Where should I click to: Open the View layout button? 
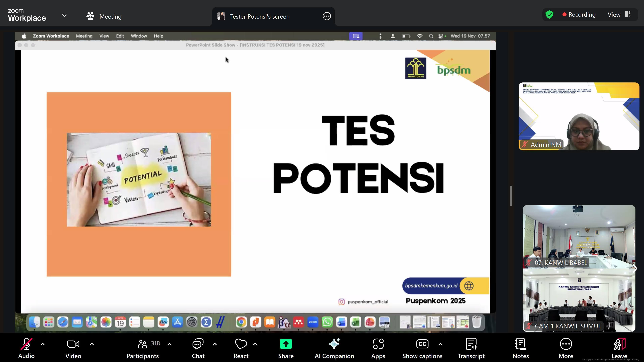(619, 14)
